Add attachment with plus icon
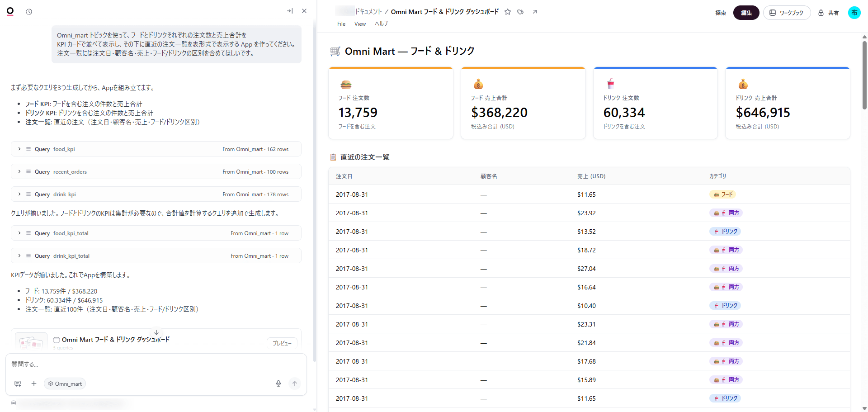Viewport: 868px width, 412px height. coord(34,384)
